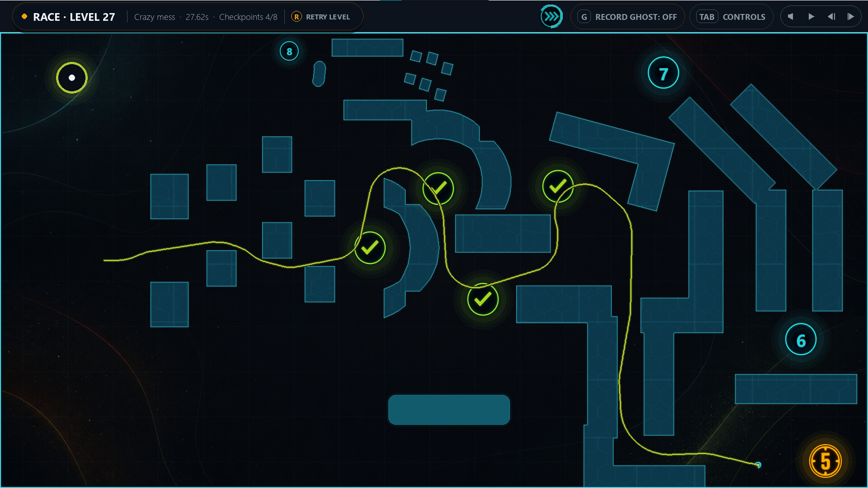Toggle Record Ghost off setting
The height and width of the screenshot is (488, 868).
[627, 17]
